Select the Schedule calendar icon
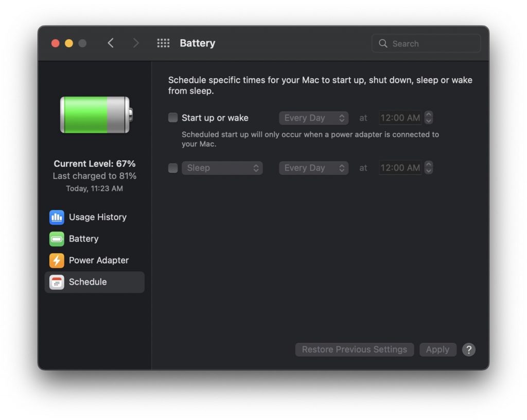 [57, 282]
